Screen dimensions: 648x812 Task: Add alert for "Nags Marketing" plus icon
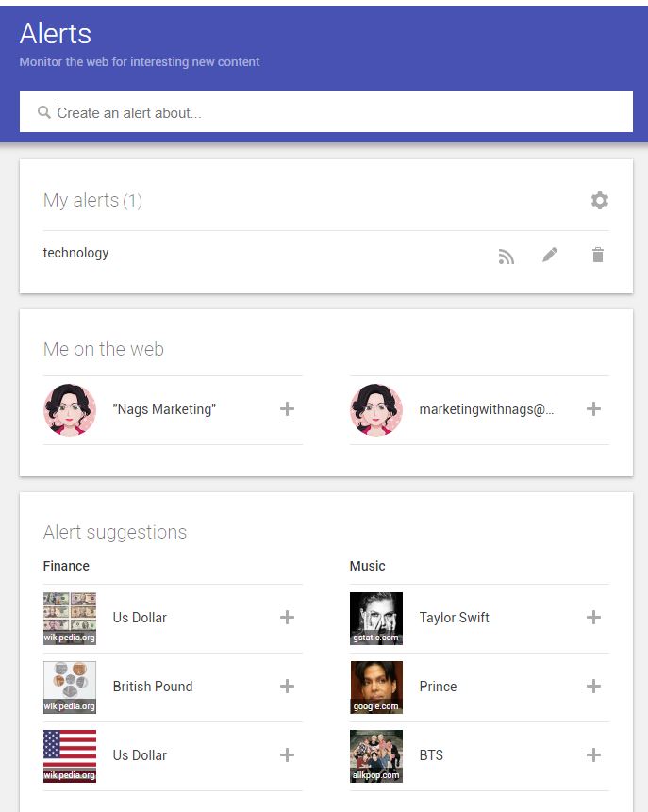(x=287, y=409)
